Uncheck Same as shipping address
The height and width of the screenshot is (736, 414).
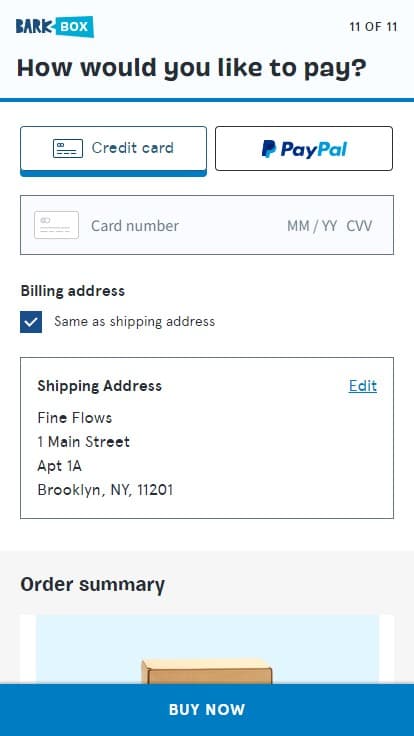point(31,322)
